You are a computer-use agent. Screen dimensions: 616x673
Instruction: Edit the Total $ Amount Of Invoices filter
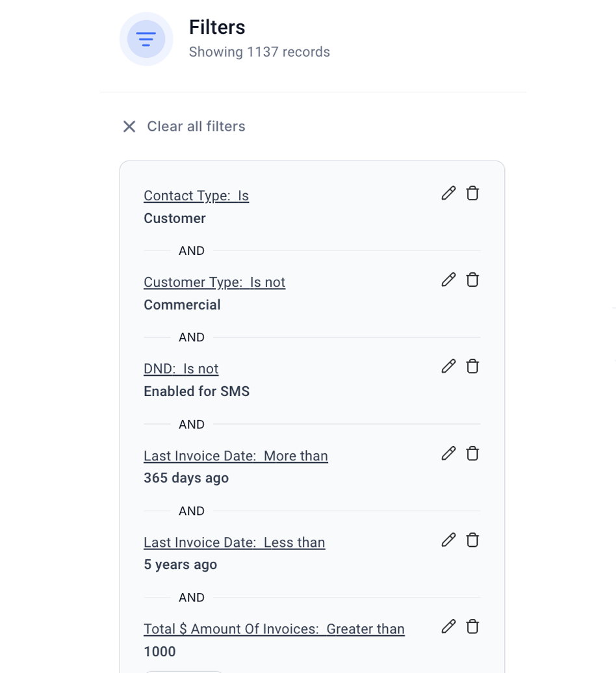point(448,627)
